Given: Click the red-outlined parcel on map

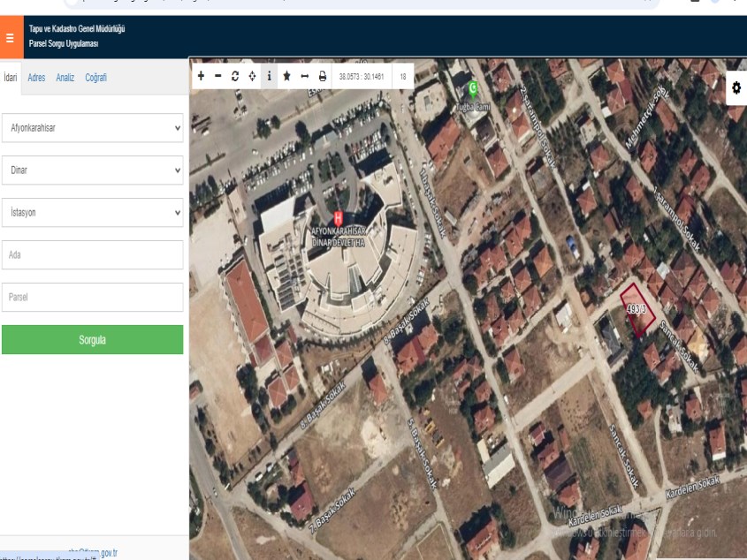Looking at the screenshot, I should pos(638,309).
